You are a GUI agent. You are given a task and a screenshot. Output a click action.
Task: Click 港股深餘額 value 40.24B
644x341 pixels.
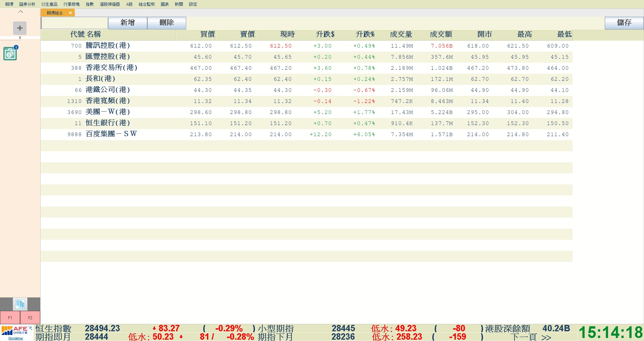[556, 328]
